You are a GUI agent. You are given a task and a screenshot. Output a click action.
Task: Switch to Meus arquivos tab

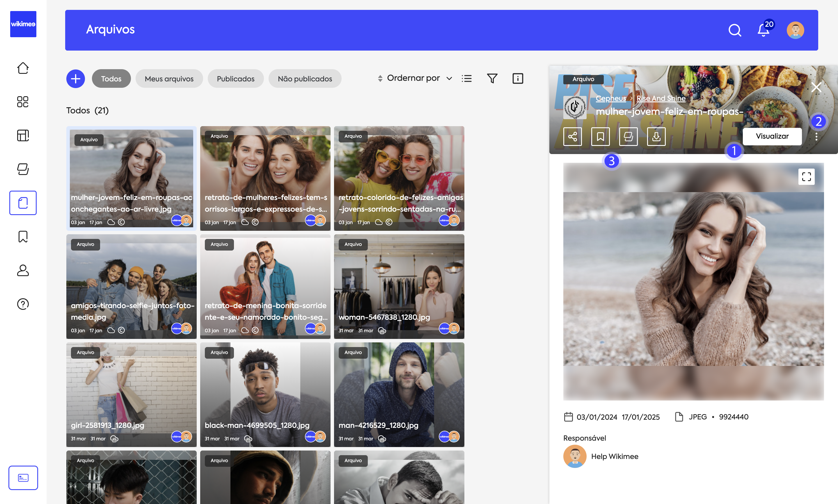[x=169, y=79]
